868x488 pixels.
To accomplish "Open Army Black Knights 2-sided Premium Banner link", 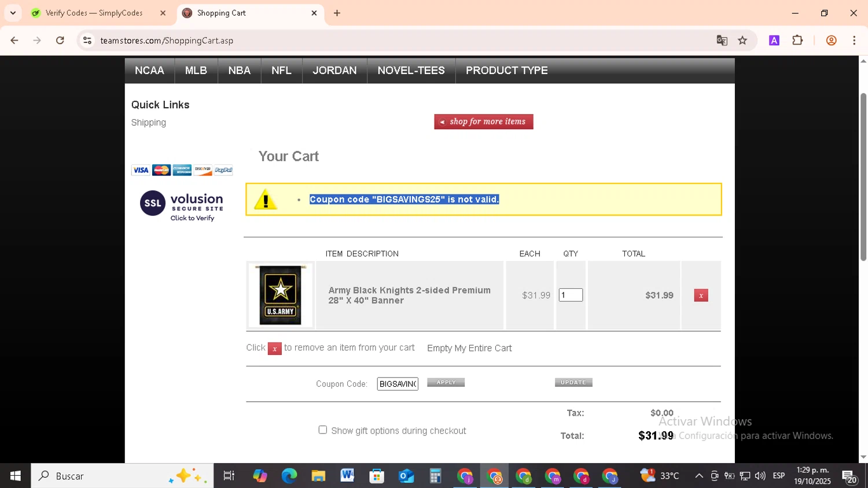I will [x=409, y=295].
